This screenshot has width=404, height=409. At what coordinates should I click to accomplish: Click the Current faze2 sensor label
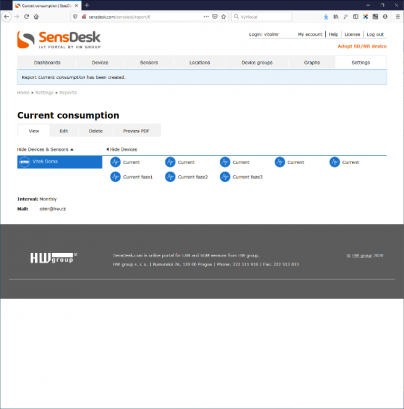pyautogui.click(x=193, y=177)
